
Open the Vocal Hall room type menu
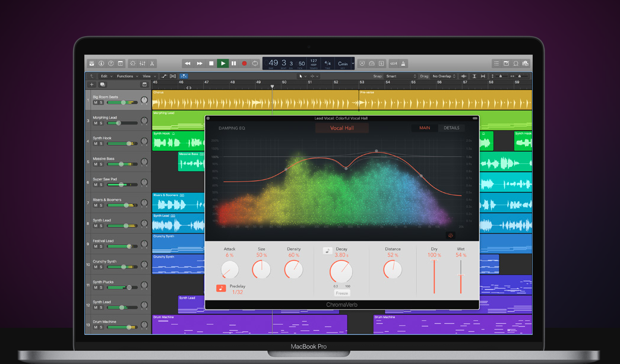(342, 128)
